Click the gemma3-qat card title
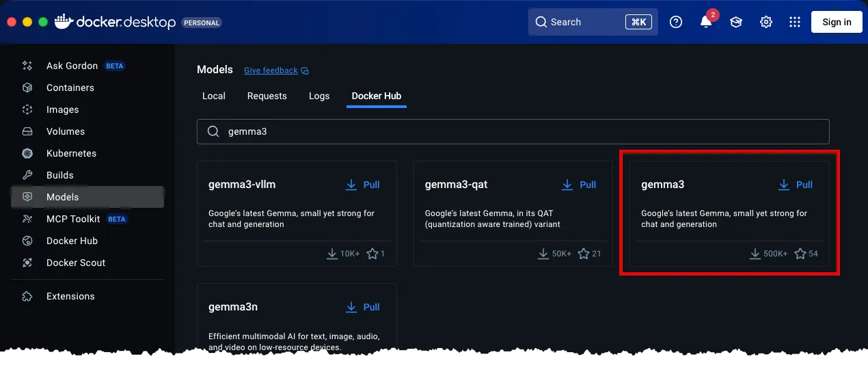Viewport: 868px width, 372px height. (456, 185)
